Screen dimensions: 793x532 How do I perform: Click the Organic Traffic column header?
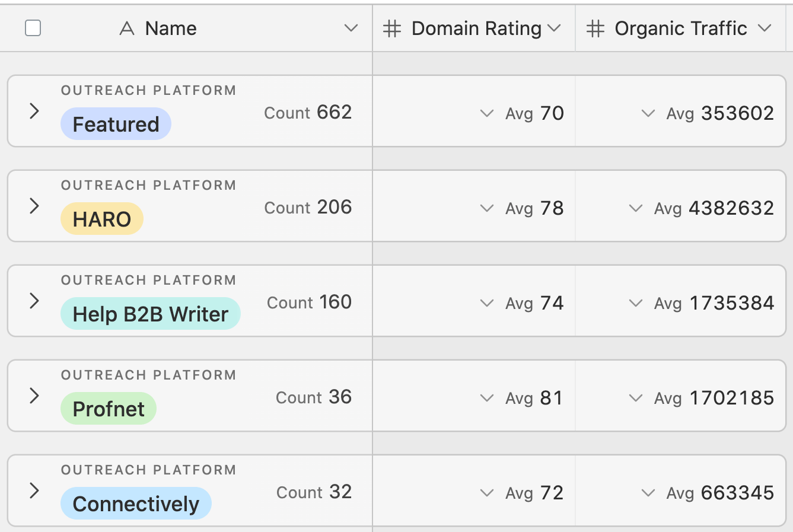680,28
